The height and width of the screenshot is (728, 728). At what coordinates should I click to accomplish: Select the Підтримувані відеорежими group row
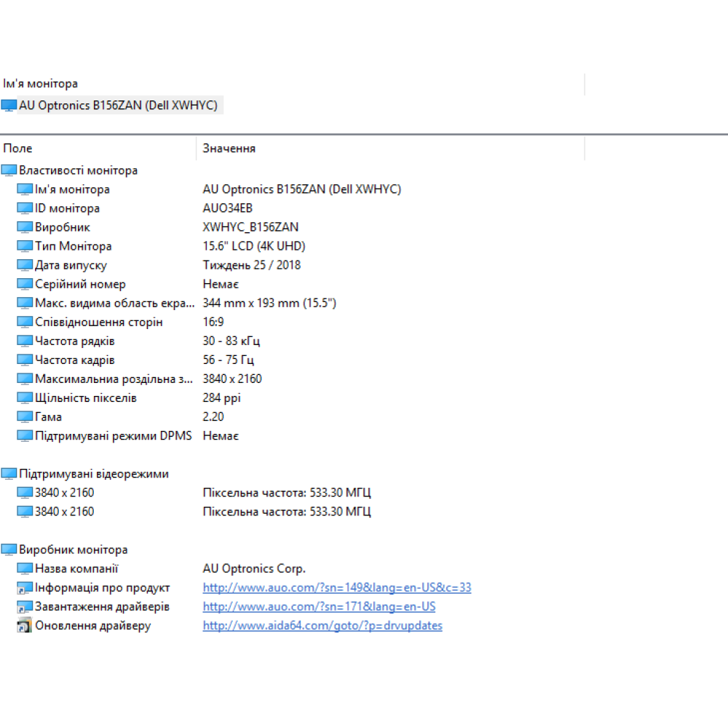click(94, 474)
